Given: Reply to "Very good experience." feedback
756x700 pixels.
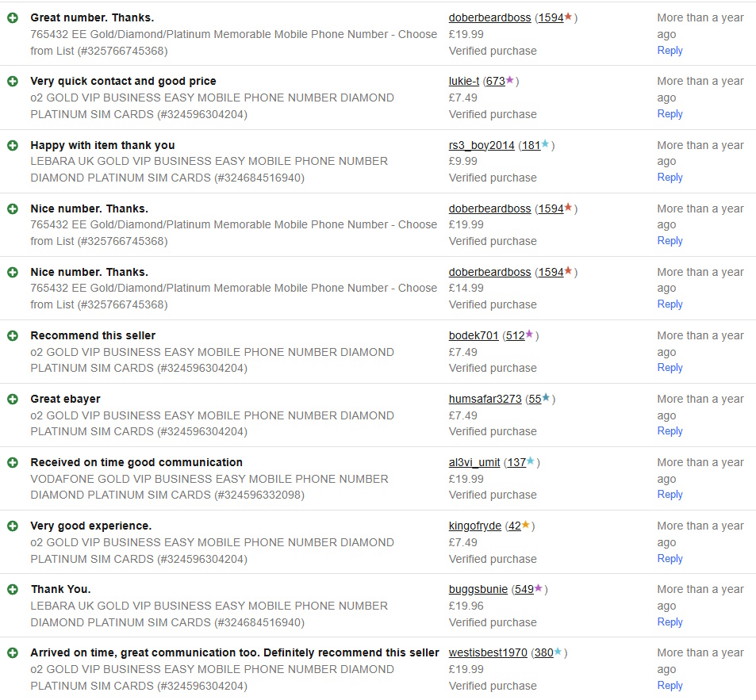Looking at the screenshot, I should (x=670, y=558).
